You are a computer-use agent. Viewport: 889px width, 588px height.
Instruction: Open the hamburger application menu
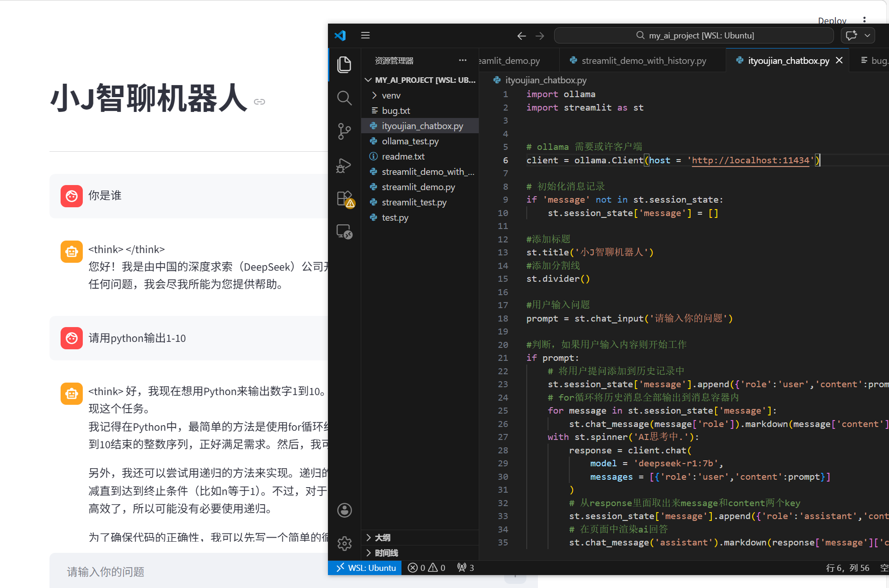coord(365,35)
